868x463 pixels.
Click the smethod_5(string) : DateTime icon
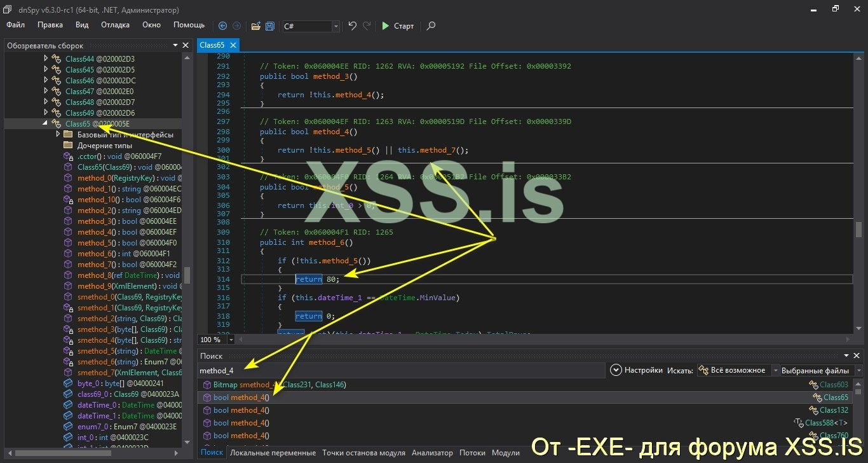click(x=69, y=351)
